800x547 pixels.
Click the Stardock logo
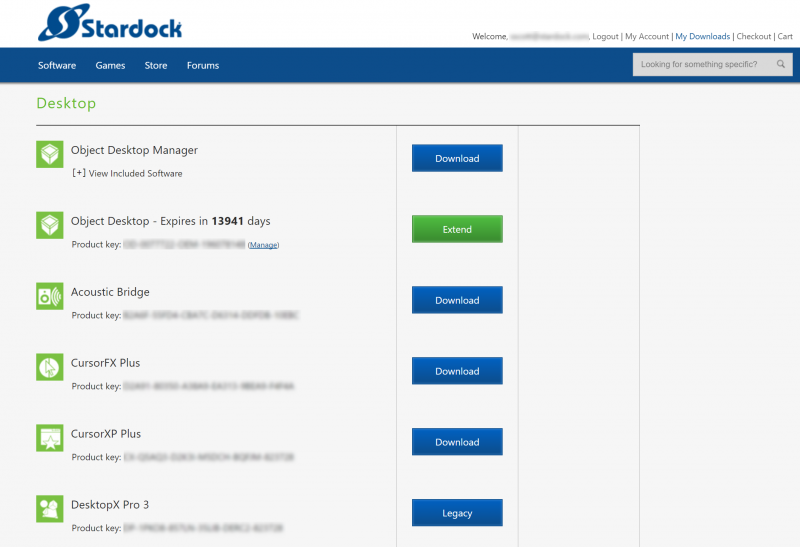click(110, 24)
